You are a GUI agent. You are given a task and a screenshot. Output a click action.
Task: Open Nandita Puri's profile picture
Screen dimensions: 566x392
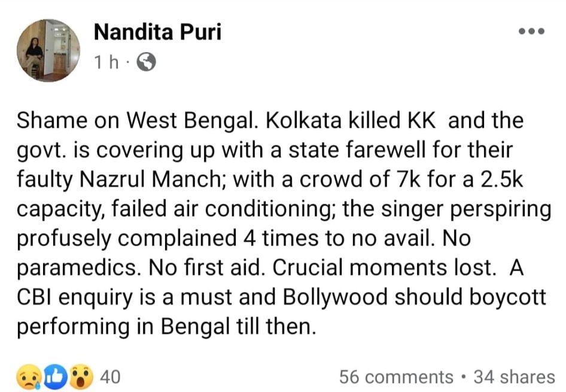coord(48,50)
